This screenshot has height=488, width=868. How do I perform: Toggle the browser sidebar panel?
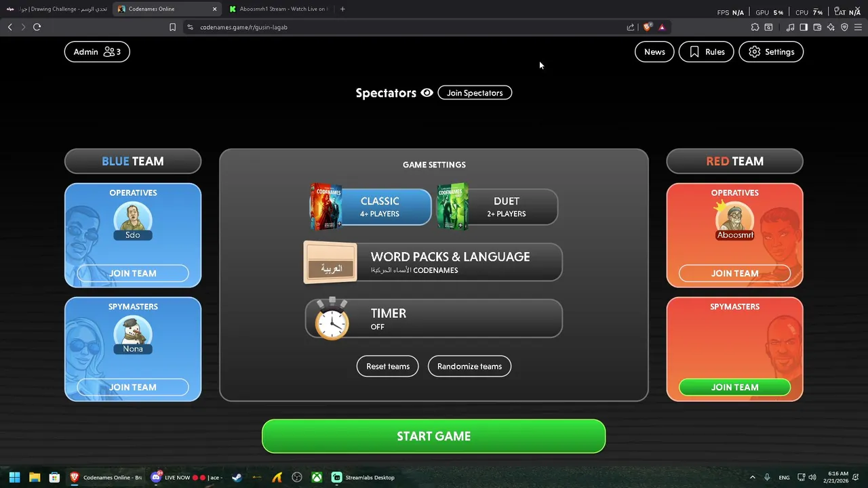point(804,27)
